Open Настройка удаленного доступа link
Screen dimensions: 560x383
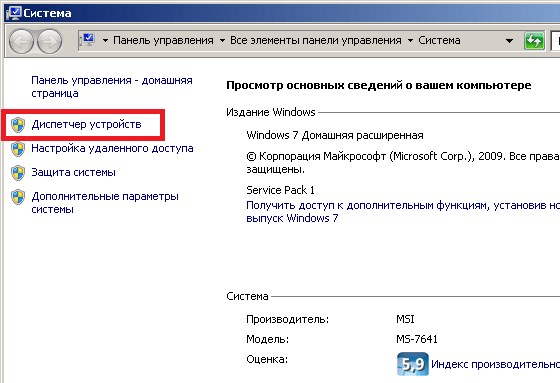coord(112,148)
